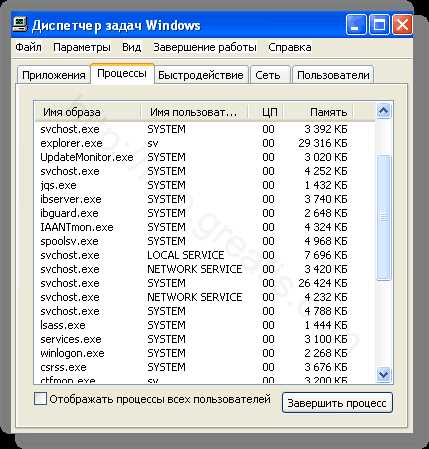This screenshot has width=429, height=449.
Task: Select the Процессы tab
Action: point(122,73)
